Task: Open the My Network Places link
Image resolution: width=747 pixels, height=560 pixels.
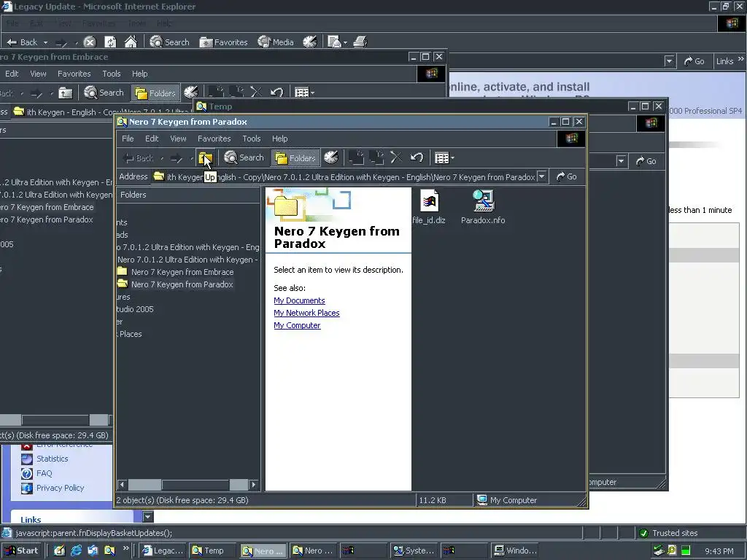Action: (x=307, y=313)
